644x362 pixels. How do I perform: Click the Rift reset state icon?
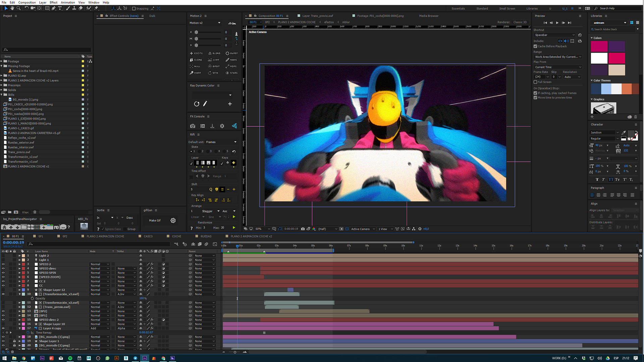click(234, 152)
